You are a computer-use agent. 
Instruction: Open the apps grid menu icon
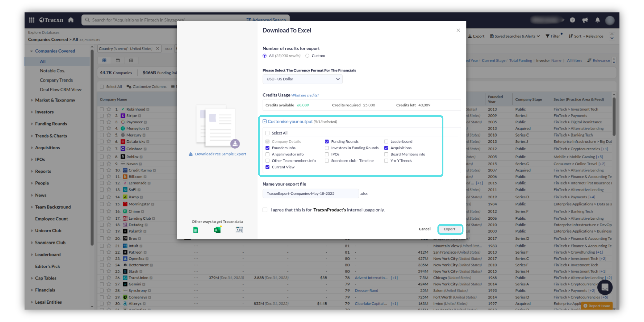pos(32,20)
